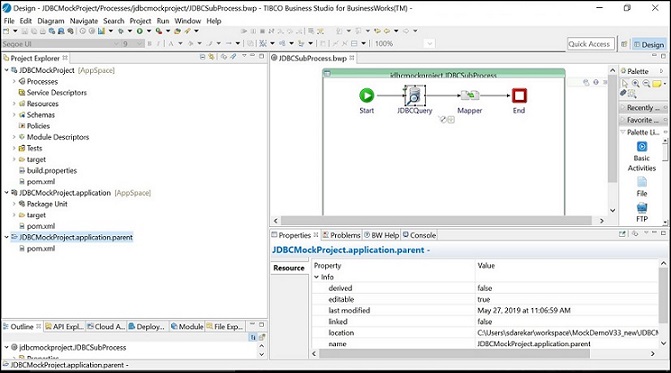Screen dimensions: 671x373
Task: Select the Resource section tab in Properties
Action: [x=289, y=268]
